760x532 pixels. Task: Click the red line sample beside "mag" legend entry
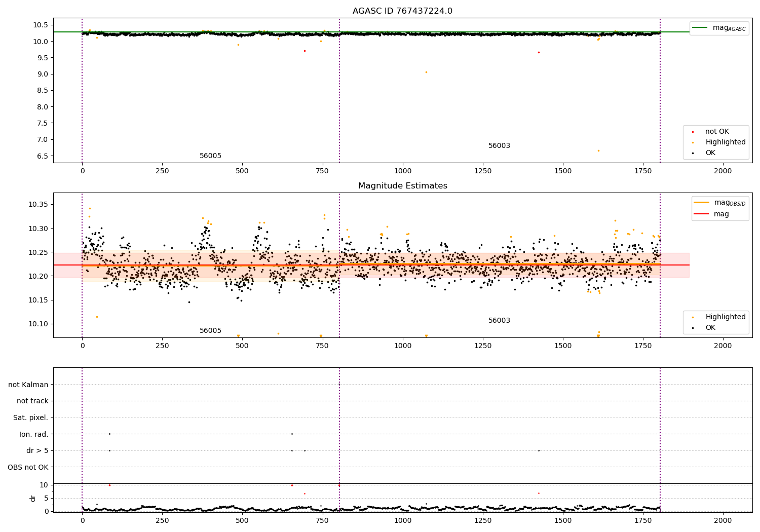click(x=702, y=214)
